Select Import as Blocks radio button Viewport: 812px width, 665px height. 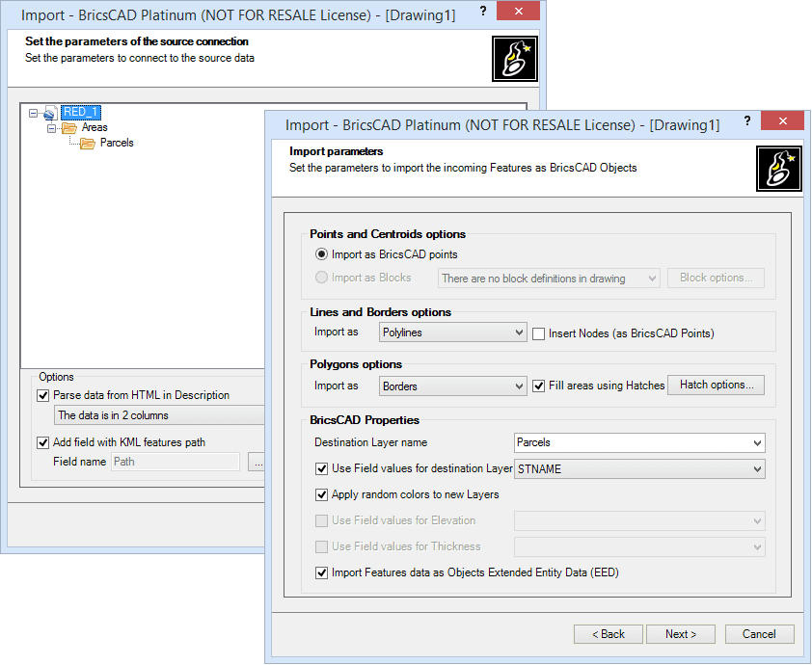pyautogui.click(x=321, y=278)
